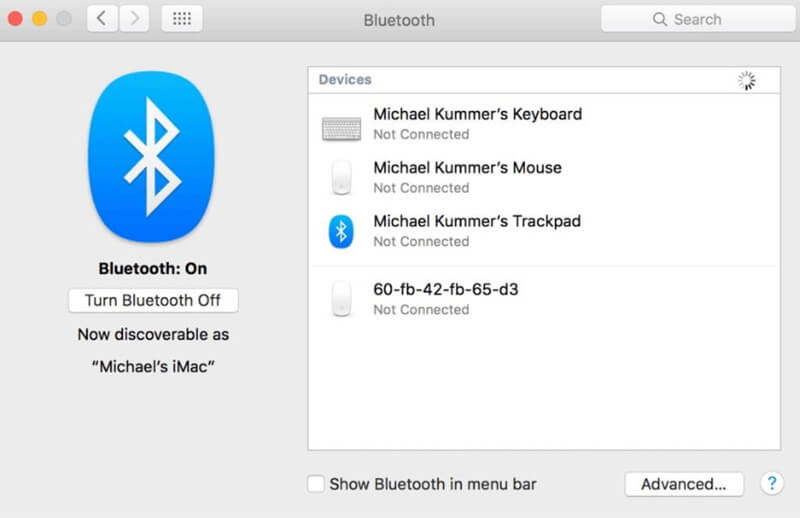The image size is (800, 518).
Task: Click the magnifying glass search icon
Action: tap(660, 19)
